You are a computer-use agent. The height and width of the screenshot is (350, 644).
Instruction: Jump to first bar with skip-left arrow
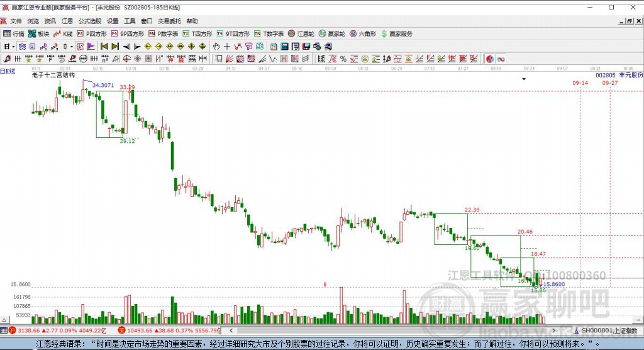[x=104, y=46]
